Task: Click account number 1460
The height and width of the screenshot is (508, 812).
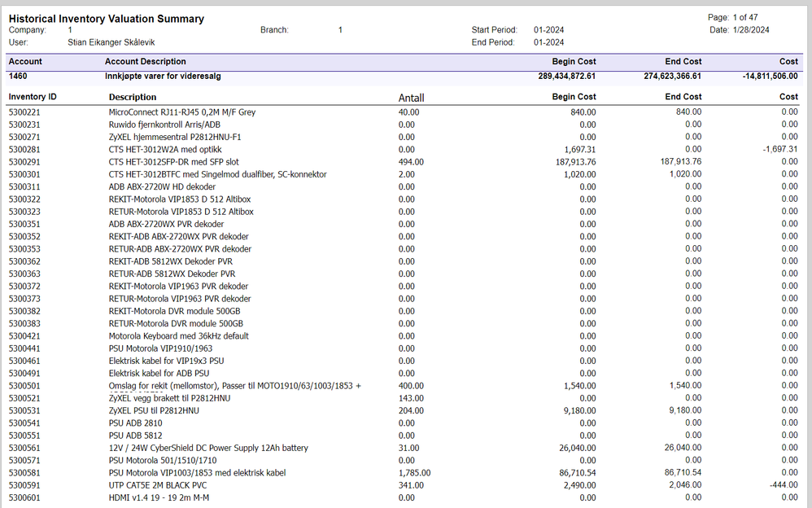Action: (18, 77)
